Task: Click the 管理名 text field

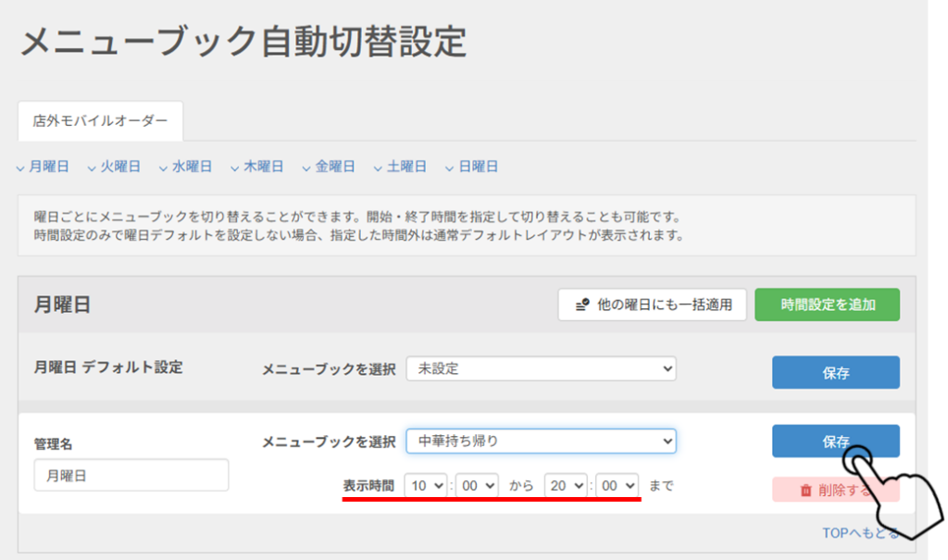Action: 131,476
